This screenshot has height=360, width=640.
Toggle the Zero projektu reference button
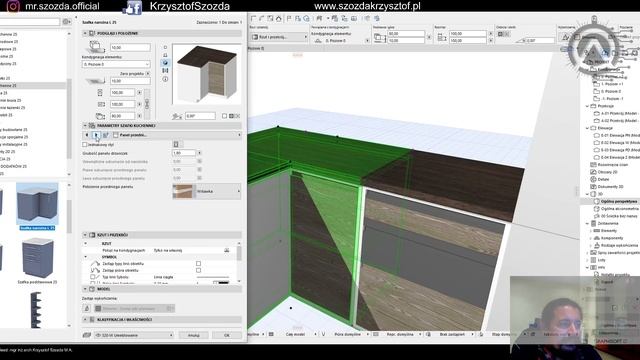148,73
